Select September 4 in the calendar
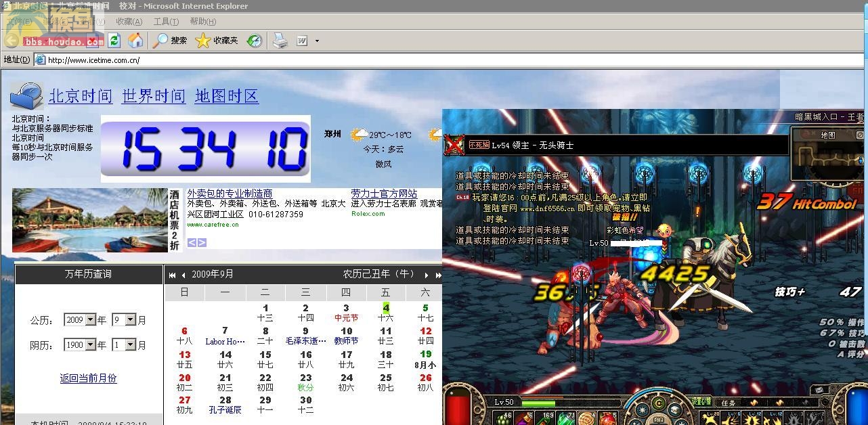The height and width of the screenshot is (425, 868). [x=386, y=313]
